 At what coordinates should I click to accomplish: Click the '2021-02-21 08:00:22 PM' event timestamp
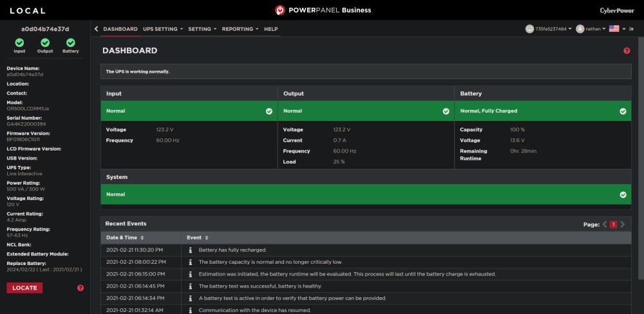click(x=136, y=262)
